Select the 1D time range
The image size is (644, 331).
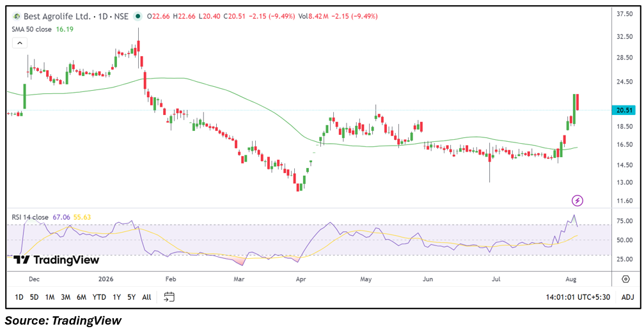(x=19, y=297)
